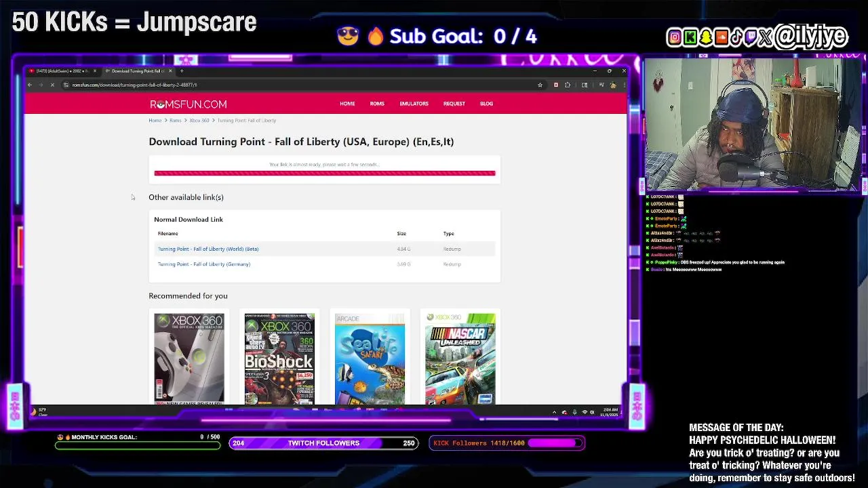Open the SeaLife Safari game thumbnail
This screenshot has width=868, height=488.
pos(370,359)
